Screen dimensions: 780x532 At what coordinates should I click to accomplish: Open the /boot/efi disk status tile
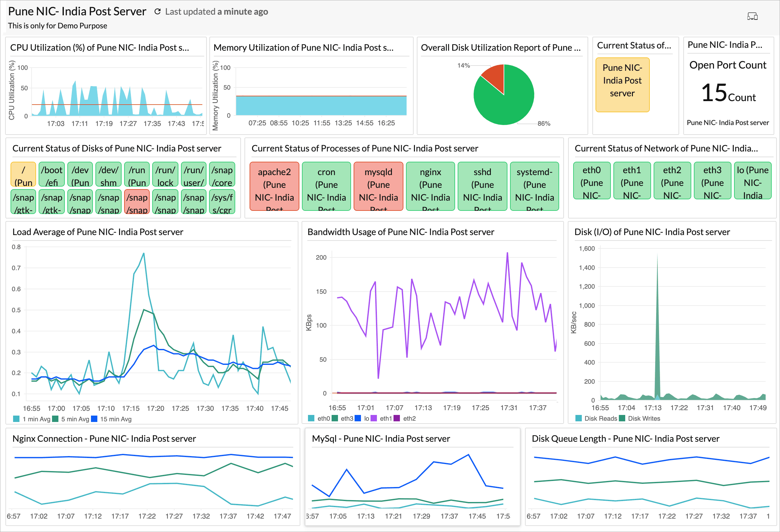tap(52, 174)
